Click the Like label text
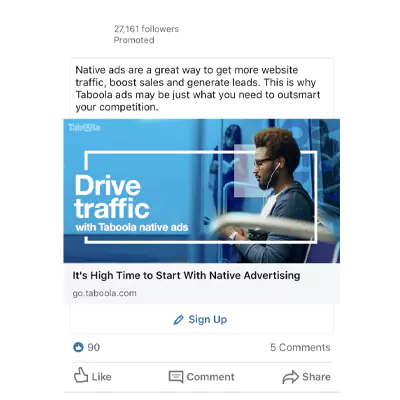The height and width of the screenshot is (400, 400). (x=101, y=377)
